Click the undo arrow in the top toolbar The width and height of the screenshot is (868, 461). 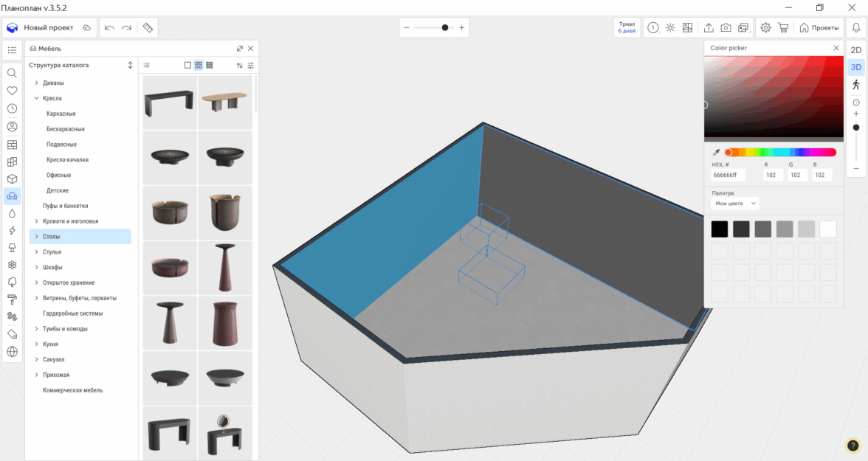coord(109,28)
